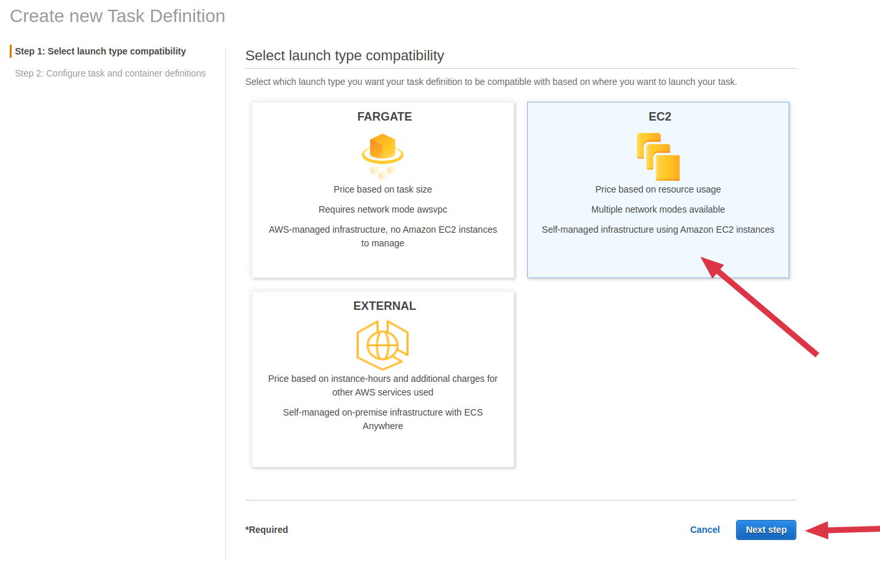Click 'Price based on task size' text

383,189
